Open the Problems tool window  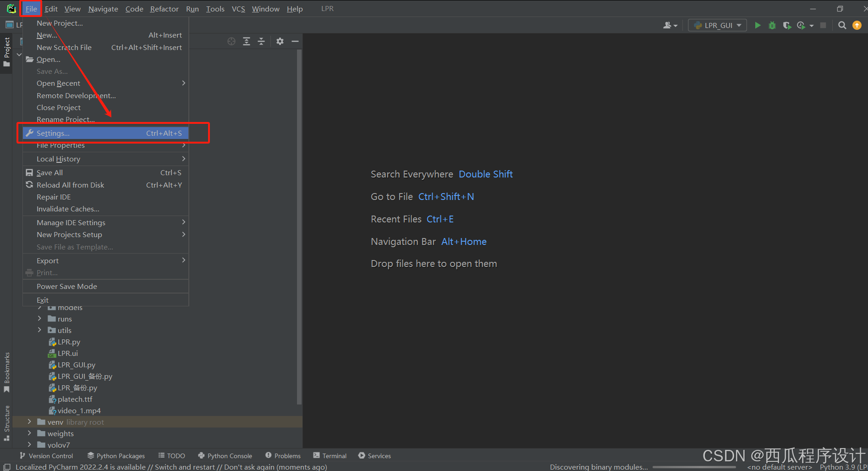(283, 455)
